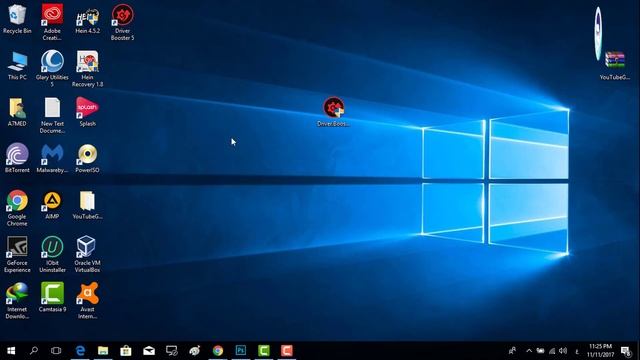The image size is (640, 360).
Task: Open the Microsoft Store taskbar icon
Action: [126, 351]
